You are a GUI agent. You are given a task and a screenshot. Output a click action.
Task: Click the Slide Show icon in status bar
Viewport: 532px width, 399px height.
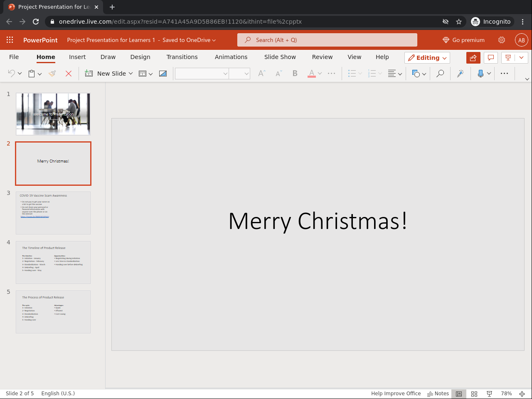click(x=490, y=394)
